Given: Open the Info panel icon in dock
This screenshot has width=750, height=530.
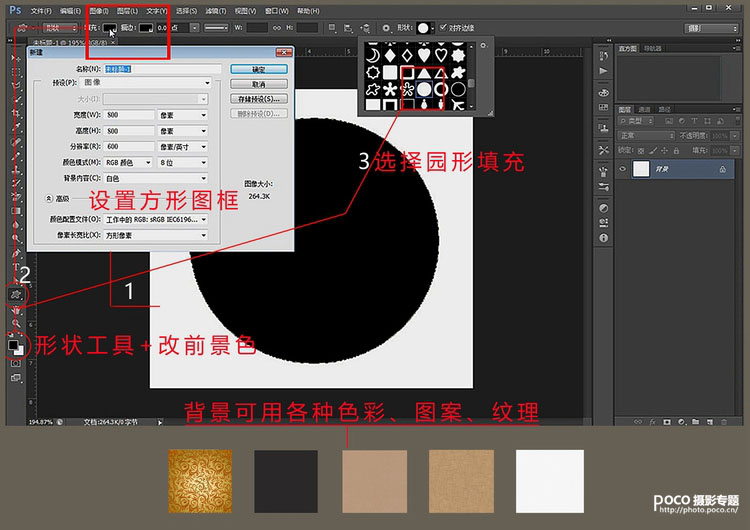Looking at the screenshot, I should (x=604, y=238).
